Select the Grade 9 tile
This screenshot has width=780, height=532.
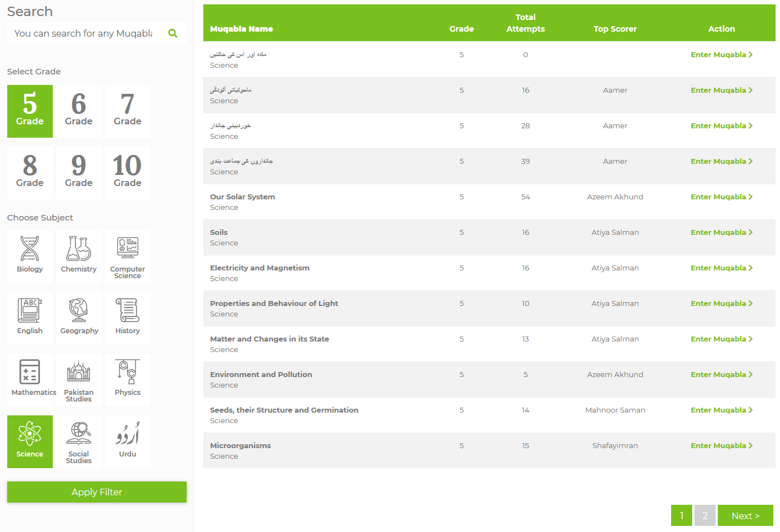pos(79,173)
